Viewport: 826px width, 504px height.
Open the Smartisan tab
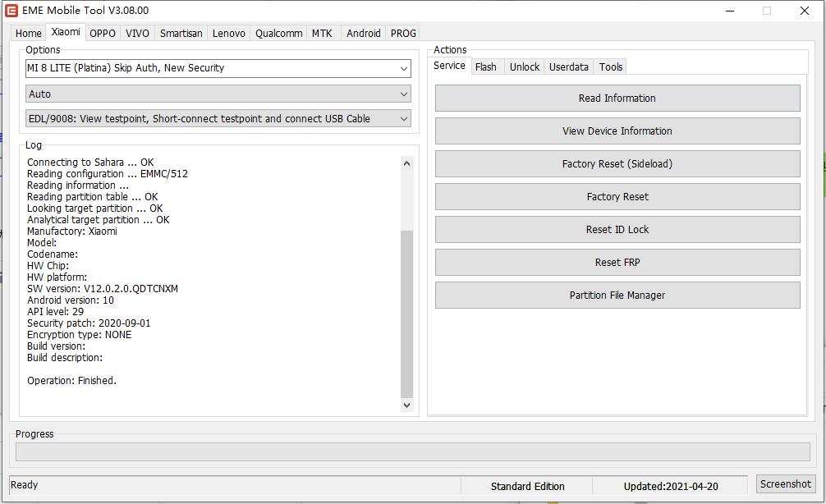click(x=181, y=33)
